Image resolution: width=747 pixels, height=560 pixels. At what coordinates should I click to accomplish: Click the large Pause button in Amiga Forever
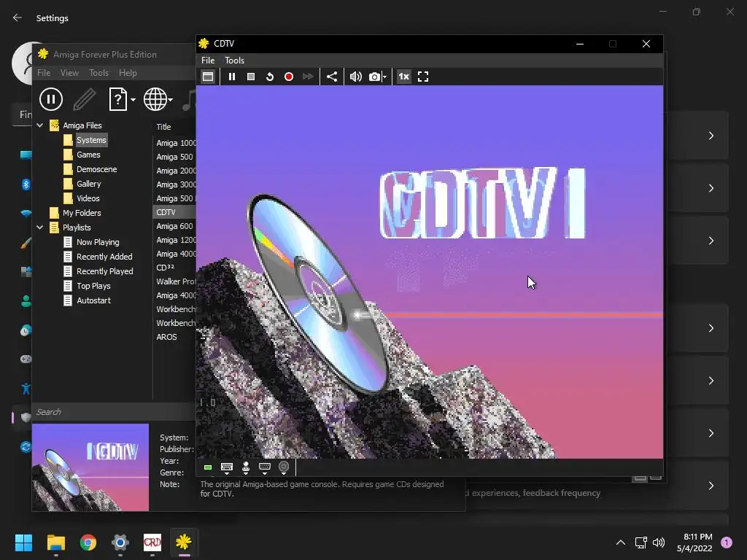click(51, 99)
